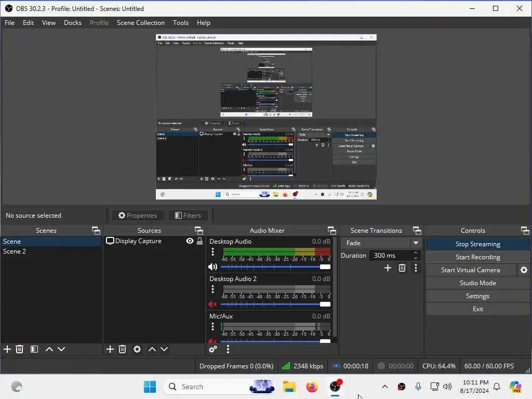
Task: Show hidden system tray icons chevron
Action: (385, 387)
